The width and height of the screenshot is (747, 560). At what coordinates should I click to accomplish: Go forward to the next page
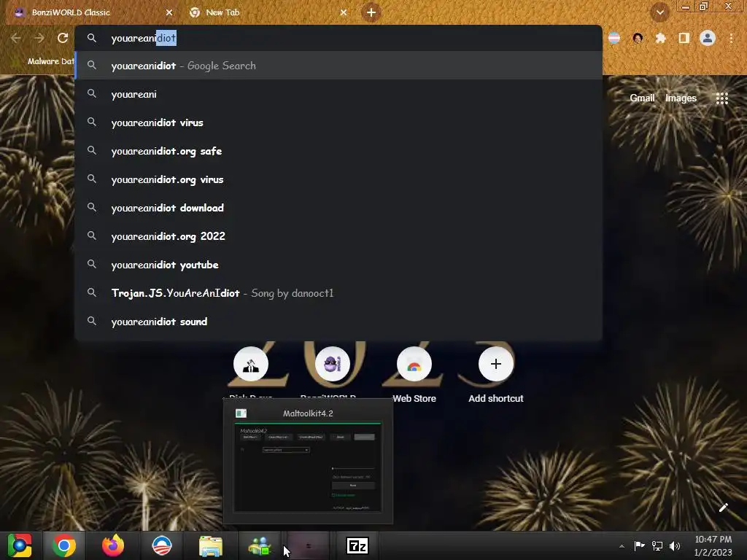tap(39, 38)
